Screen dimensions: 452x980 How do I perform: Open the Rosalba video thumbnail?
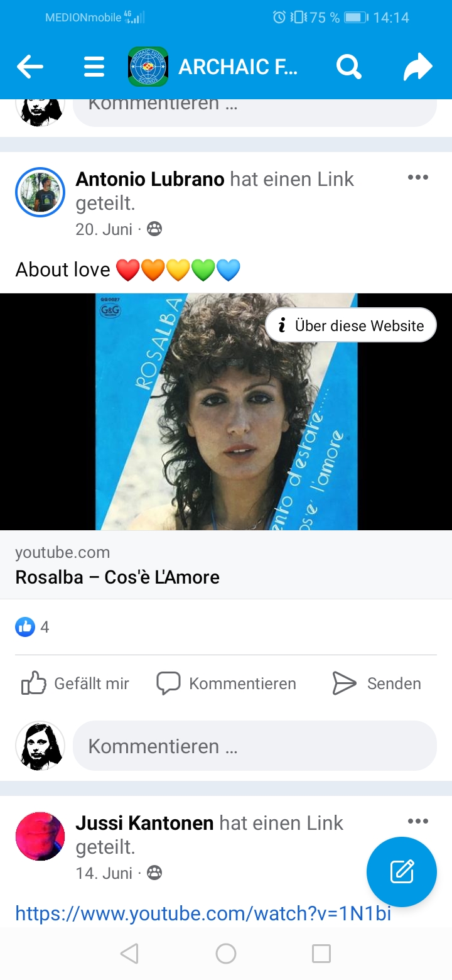coord(226,411)
